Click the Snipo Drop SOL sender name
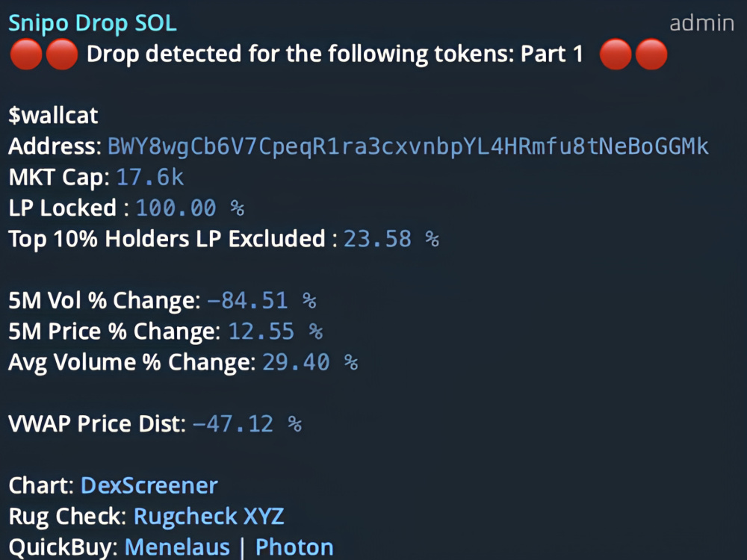Screen dimensions: 747x560 (92, 23)
